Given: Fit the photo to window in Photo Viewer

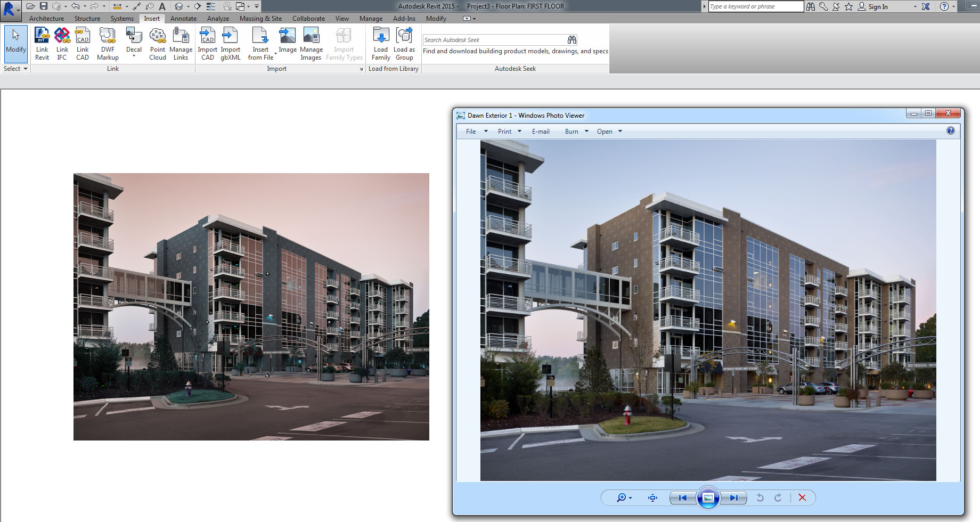Looking at the screenshot, I should tap(652, 497).
